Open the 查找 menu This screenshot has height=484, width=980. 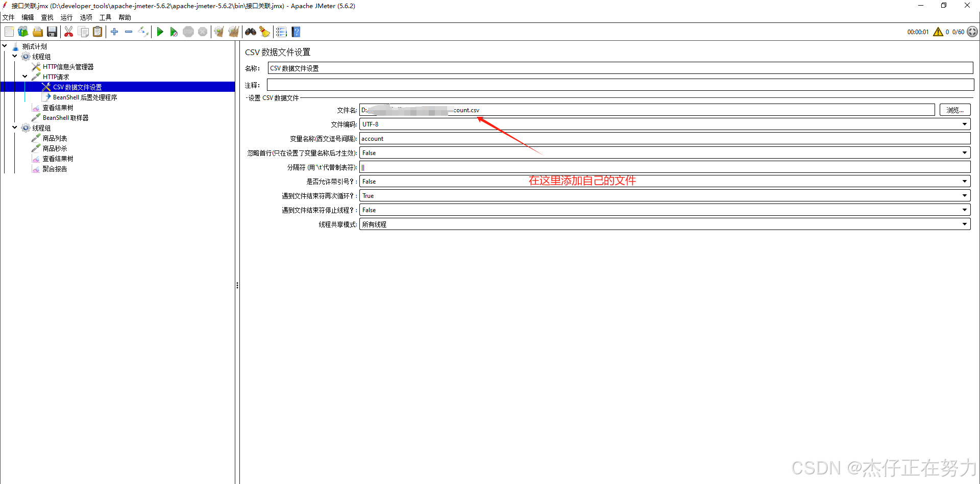point(47,17)
